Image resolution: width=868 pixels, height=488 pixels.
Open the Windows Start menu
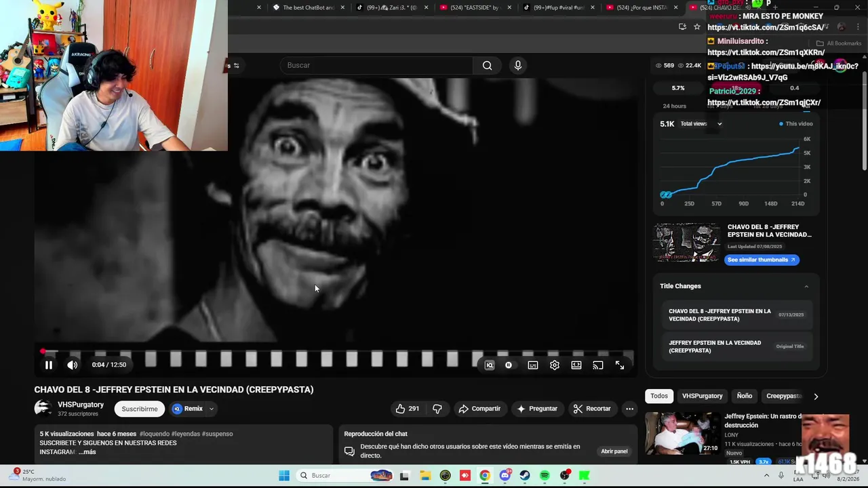pyautogui.click(x=284, y=476)
